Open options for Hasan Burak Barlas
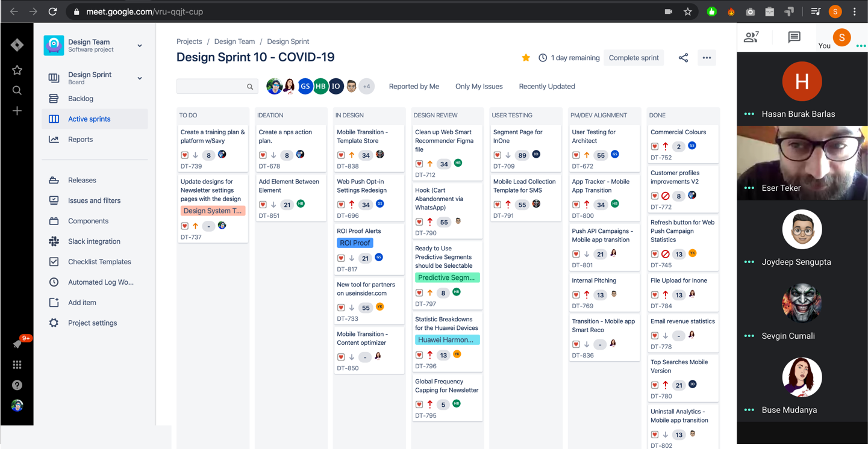 coord(749,114)
